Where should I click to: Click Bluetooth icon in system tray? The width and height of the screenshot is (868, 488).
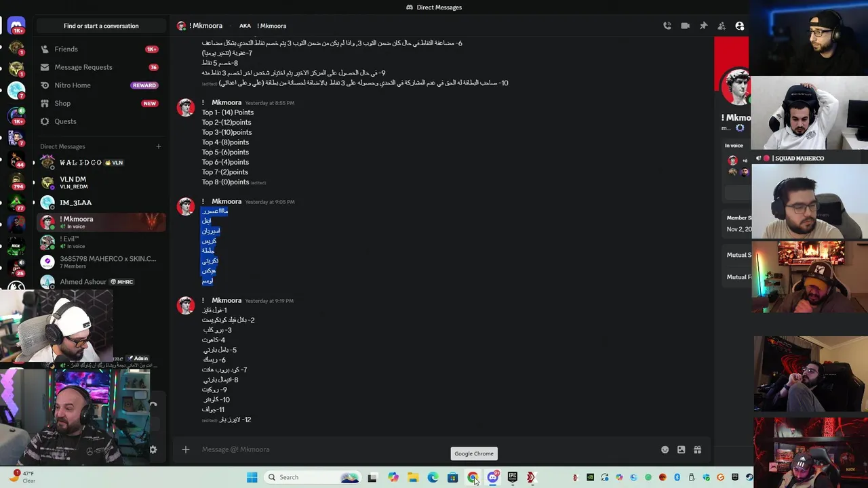coord(677,477)
